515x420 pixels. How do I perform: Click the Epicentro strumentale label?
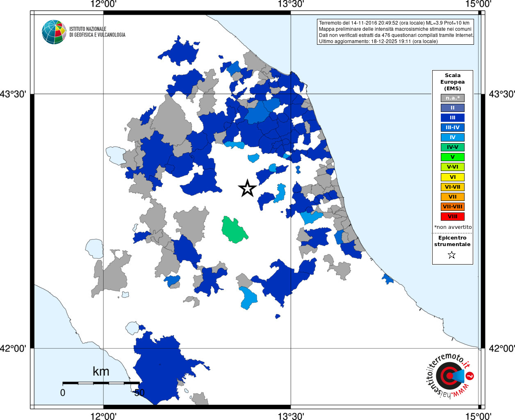point(452,241)
